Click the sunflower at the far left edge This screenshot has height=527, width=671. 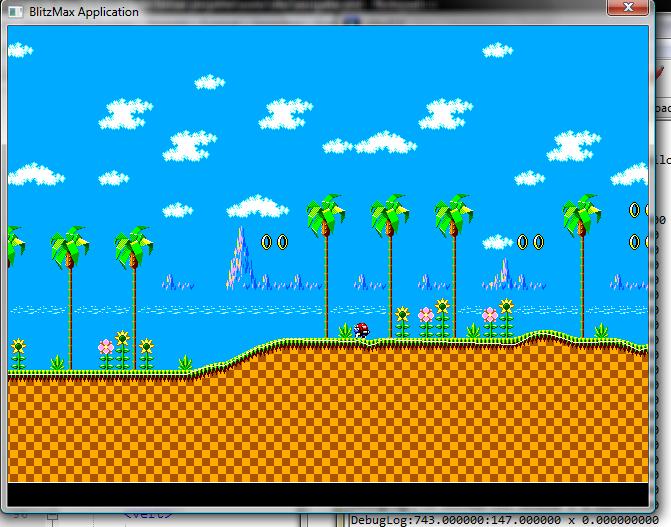pos(18,349)
